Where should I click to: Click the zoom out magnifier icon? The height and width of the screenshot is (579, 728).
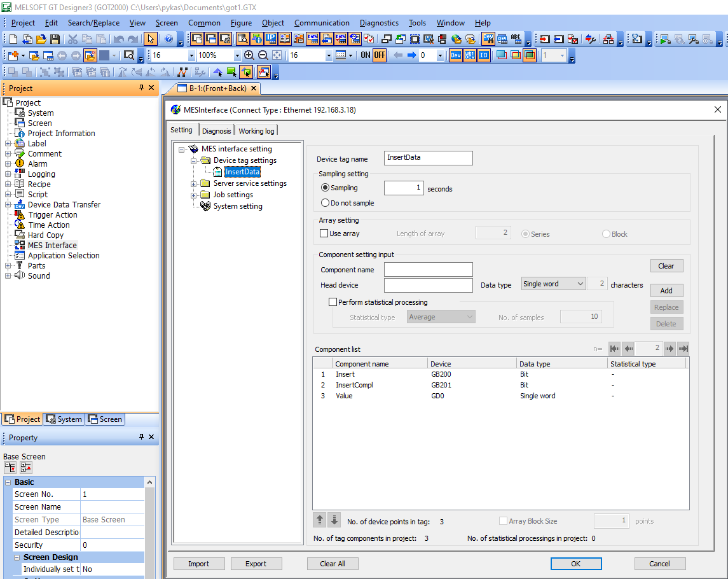(263, 55)
